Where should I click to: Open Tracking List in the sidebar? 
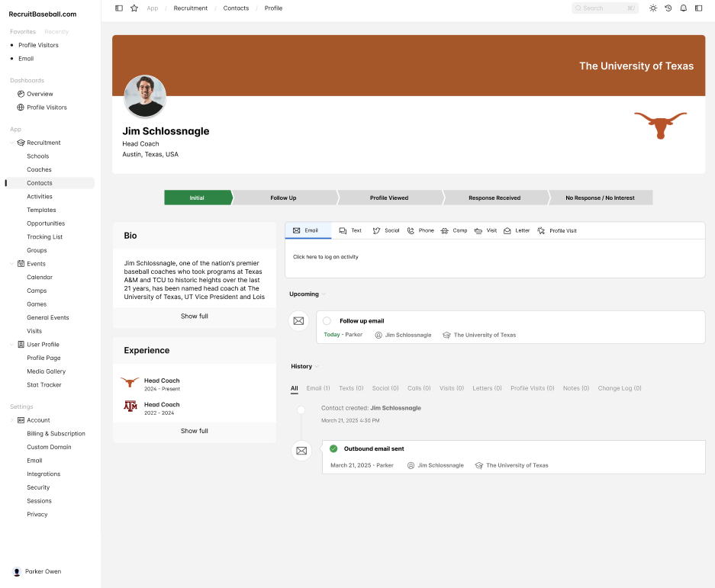click(x=44, y=237)
